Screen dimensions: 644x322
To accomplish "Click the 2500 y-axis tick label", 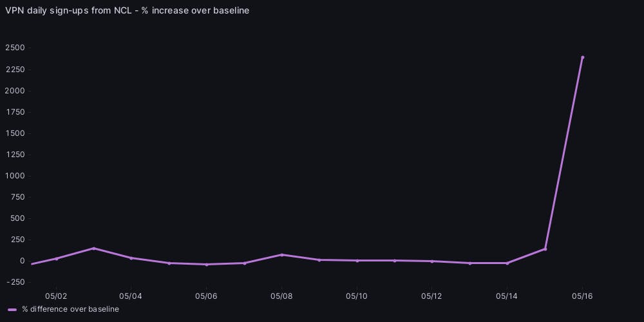I will pyautogui.click(x=15, y=48).
